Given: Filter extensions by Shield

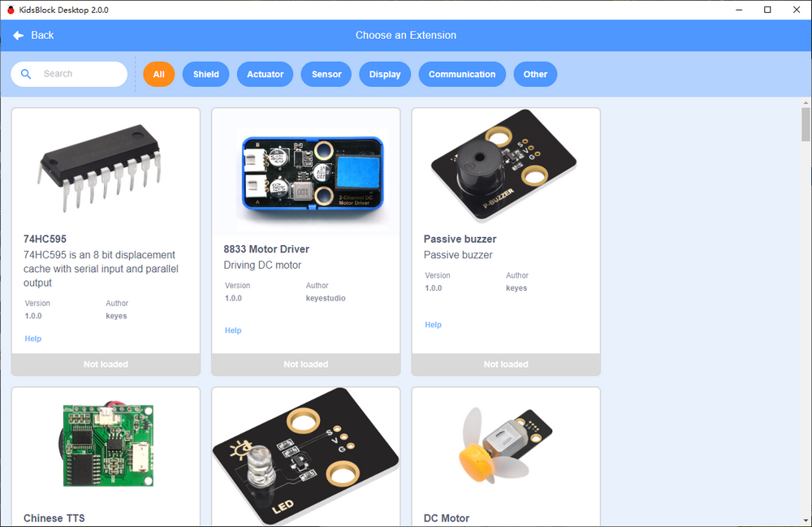Looking at the screenshot, I should (206, 74).
